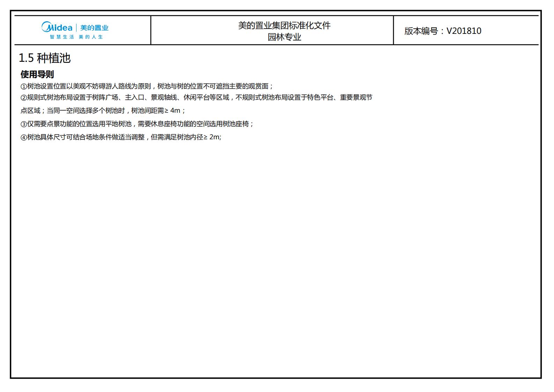Click guideline ③ about 平地树池
This screenshot has height=392, width=554.
137,124
